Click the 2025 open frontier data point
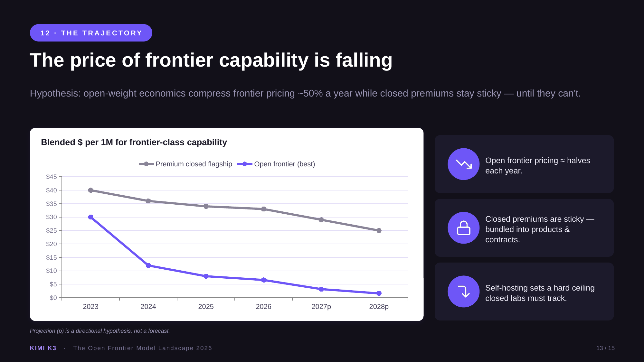Viewport: 644px width, 362px height. (206, 276)
